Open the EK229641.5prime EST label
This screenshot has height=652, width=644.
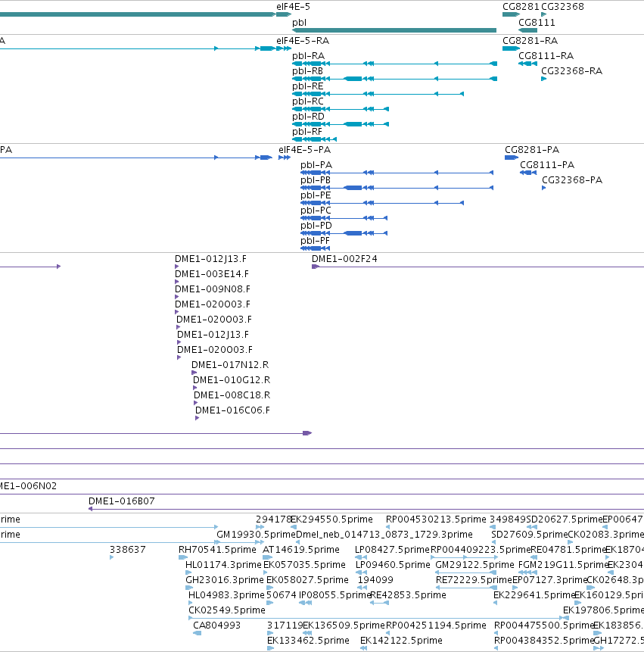(534, 595)
